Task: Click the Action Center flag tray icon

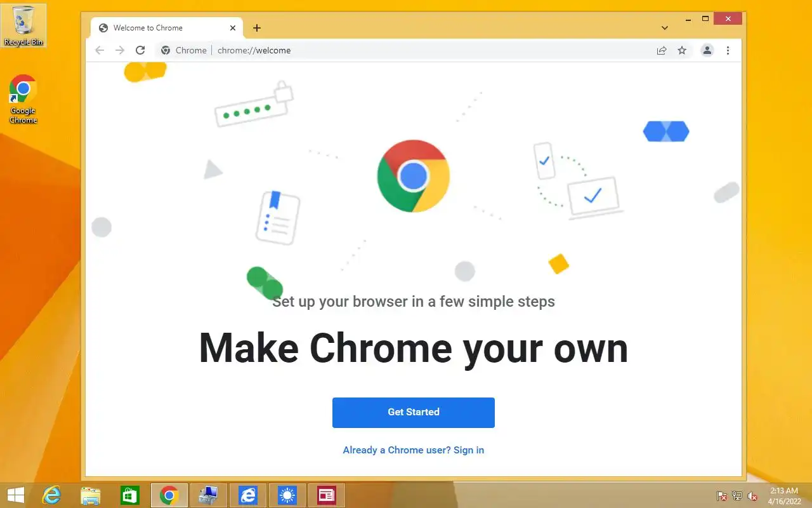Action: [x=722, y=496]
